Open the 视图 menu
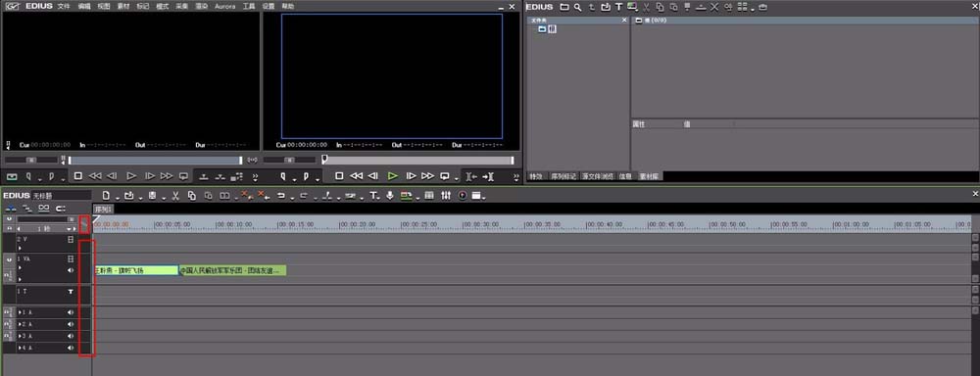The width and height of the screenshot is (980, 376). point(104,6)
